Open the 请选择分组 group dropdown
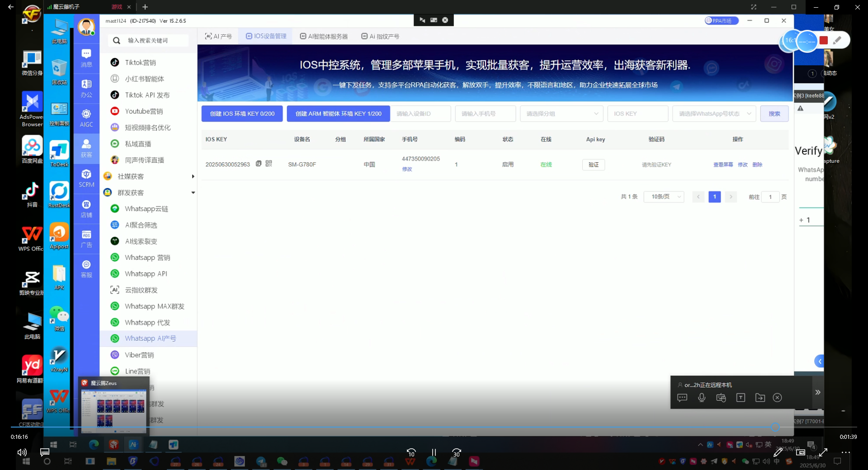Viewport: 868px width, 470px height. (561, 114)
